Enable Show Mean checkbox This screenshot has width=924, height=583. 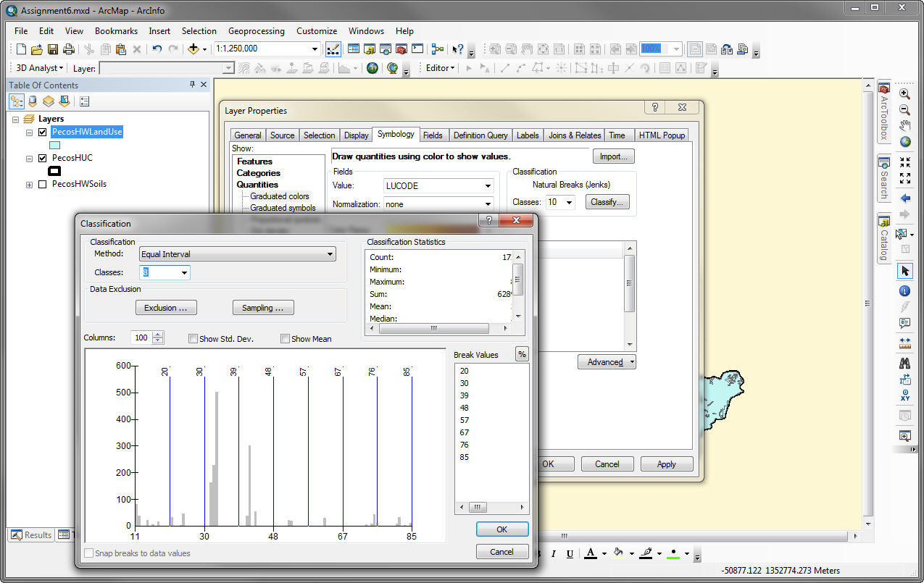coord(285,339)
